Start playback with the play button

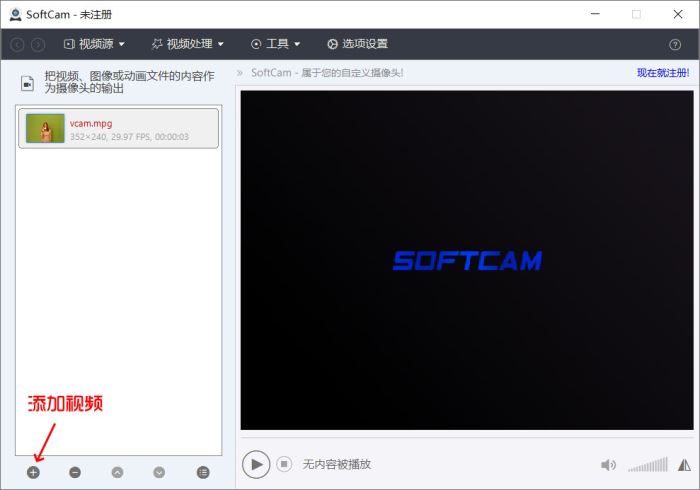point(256,464)
